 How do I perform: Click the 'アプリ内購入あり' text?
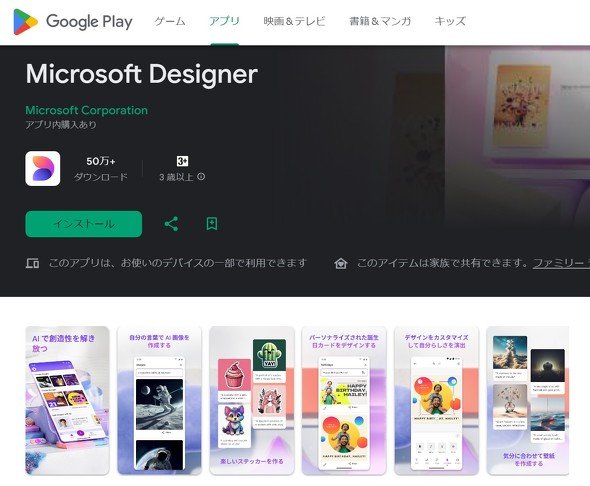tap(61, 125)
